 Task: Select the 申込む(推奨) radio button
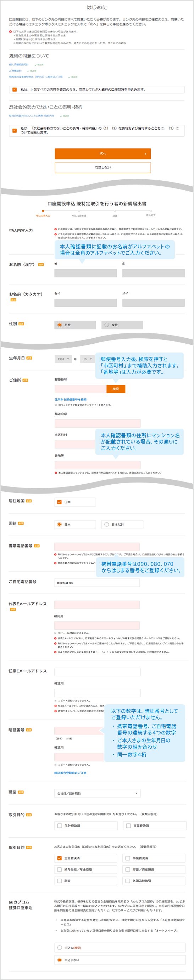click(59, 948)
